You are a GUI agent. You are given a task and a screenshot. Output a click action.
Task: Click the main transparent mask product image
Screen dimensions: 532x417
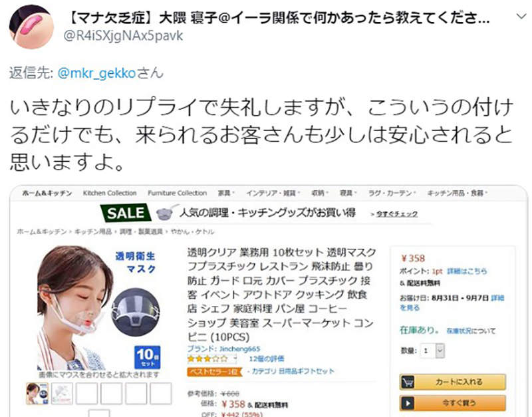pos(98,307)
